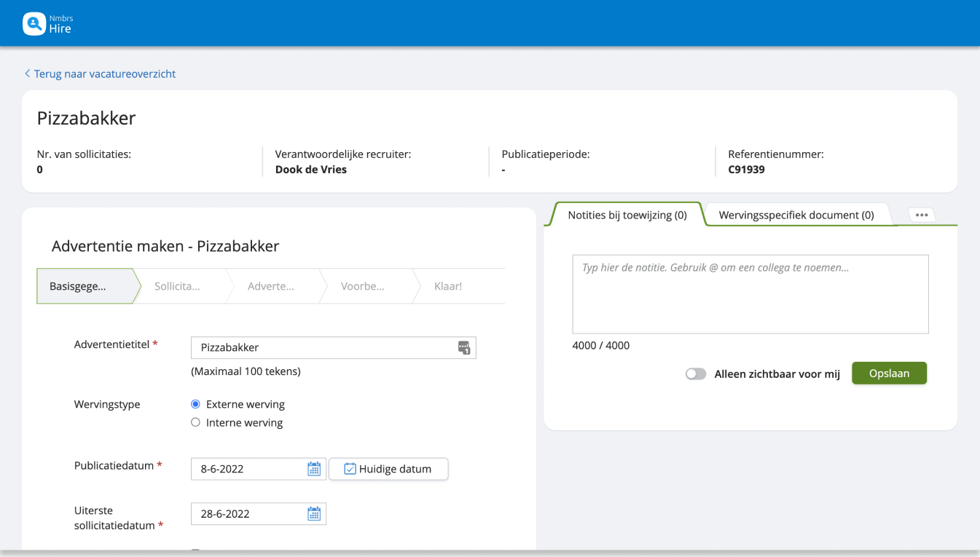Go to the Adverte... wizard step
The image size is (980, 557).
pyautogui.click(x=271, y=286)
